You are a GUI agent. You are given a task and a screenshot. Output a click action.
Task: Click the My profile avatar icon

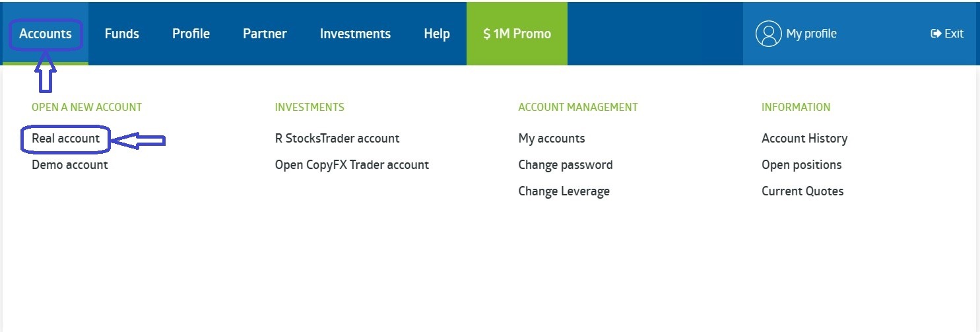click(768, 34)
